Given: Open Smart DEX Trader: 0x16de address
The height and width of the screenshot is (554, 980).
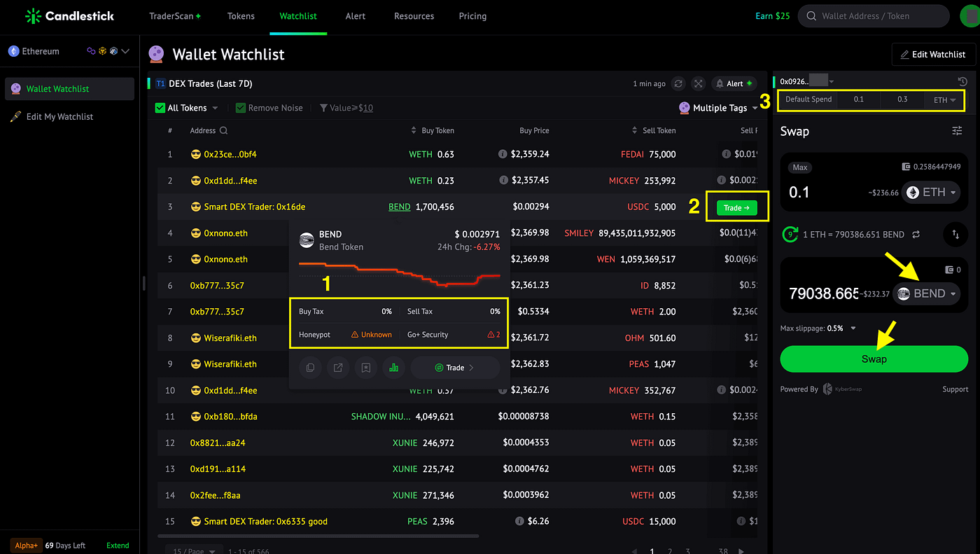Looking at the screenshot, I should 254,207.
